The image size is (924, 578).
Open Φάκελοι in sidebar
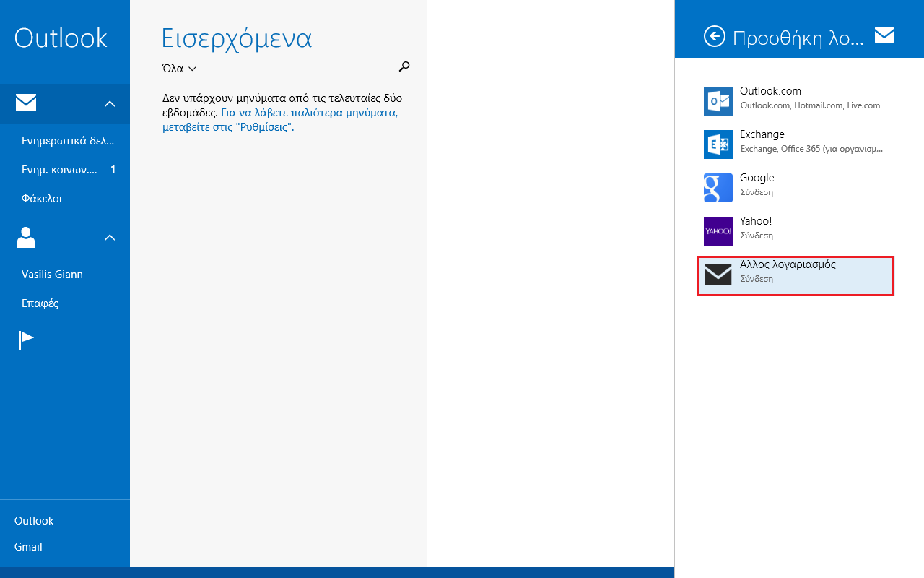[42, 199]
